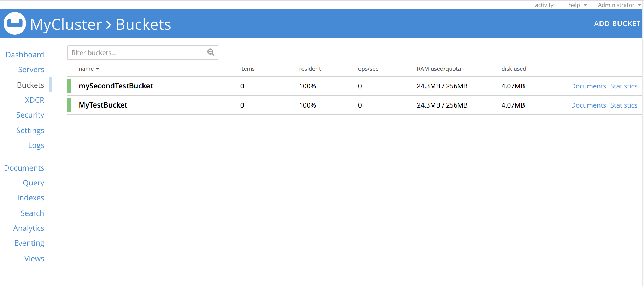Click the resident column header
The height and width of the screenshot is (286, 644).
310,69
